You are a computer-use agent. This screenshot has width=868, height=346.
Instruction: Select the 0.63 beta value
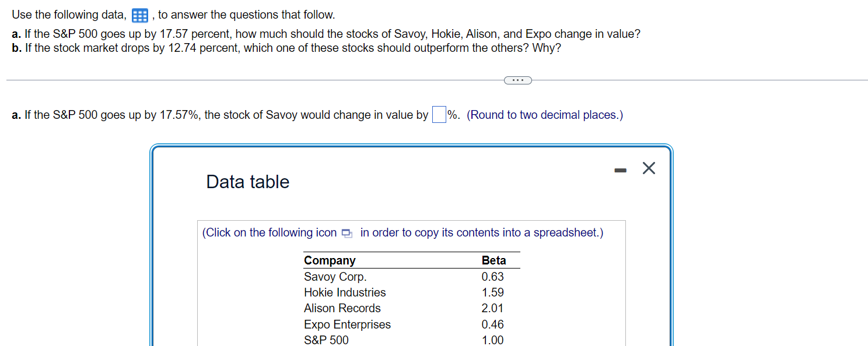pos(493,277)
